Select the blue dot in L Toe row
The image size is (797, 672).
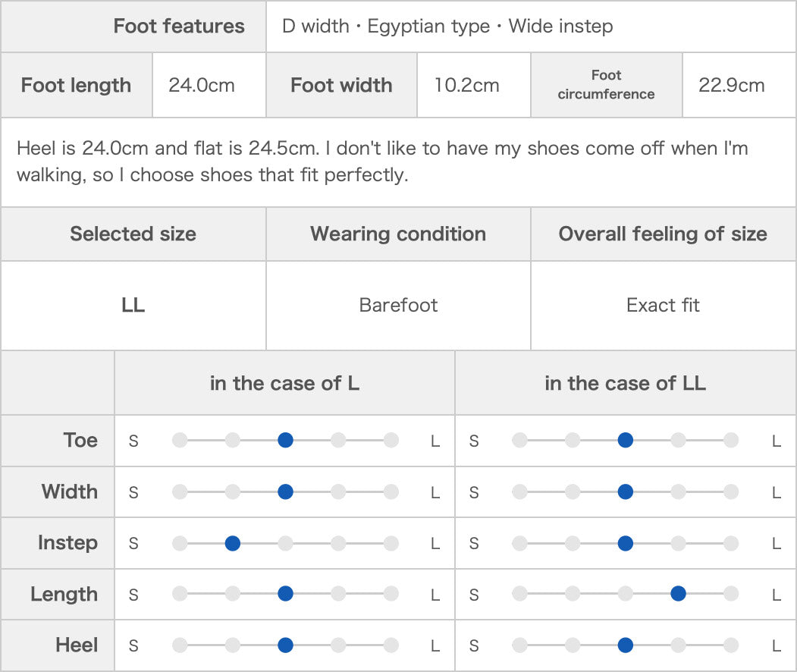point(286,440)
